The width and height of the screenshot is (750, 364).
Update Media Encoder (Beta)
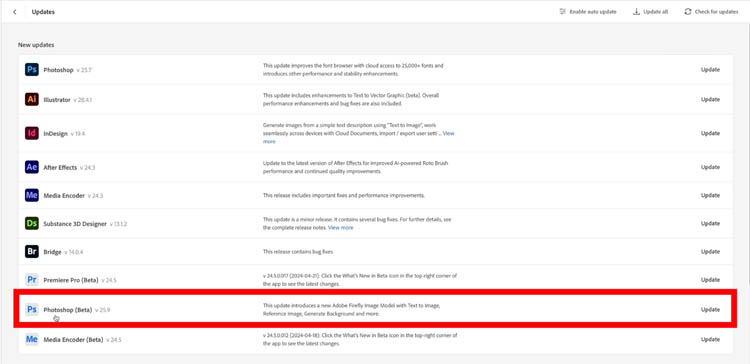[710, 339]
